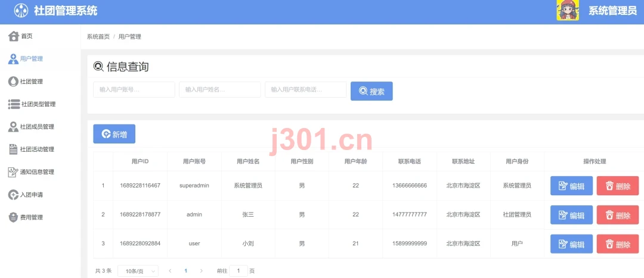Click the 首页 home icon
This screenshot has width=644, height=278.
(x=14, y=36)
